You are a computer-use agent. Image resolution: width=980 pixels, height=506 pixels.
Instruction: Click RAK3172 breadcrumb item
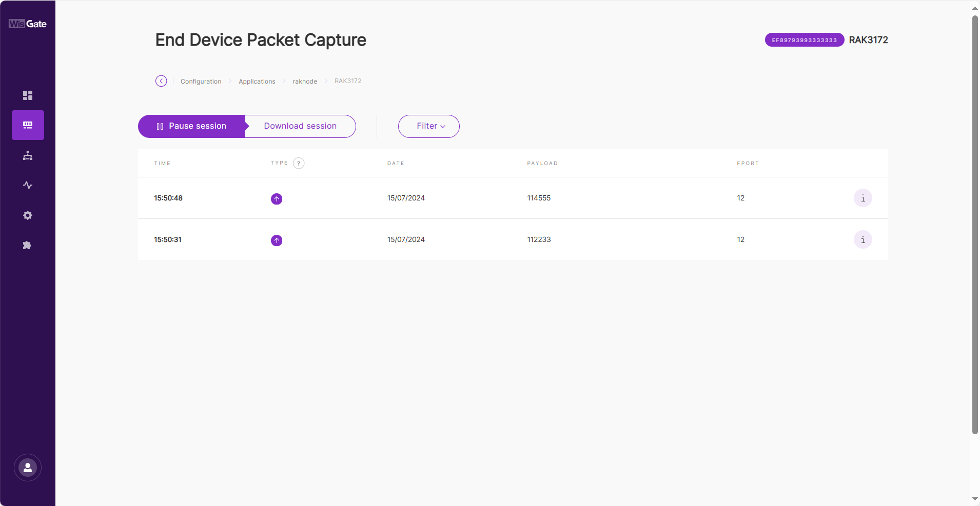(x=348, y=81)
